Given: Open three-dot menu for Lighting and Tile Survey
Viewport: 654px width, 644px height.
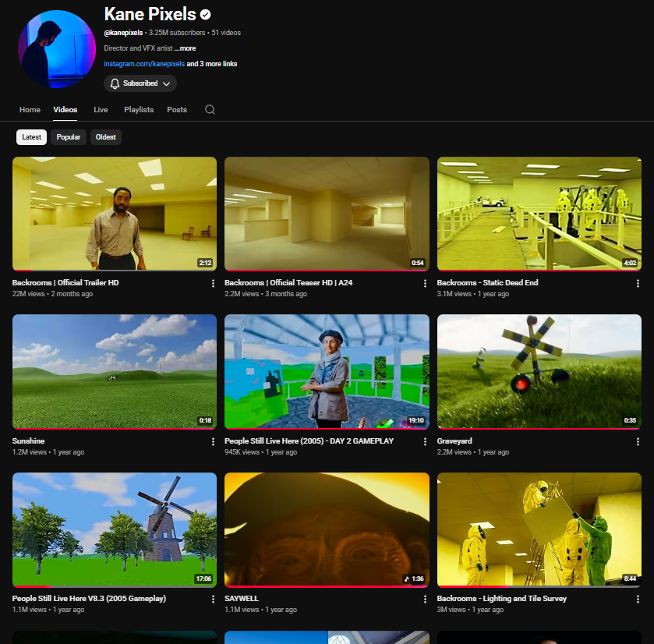Looking at the screenshot, I should click(638, 600).
